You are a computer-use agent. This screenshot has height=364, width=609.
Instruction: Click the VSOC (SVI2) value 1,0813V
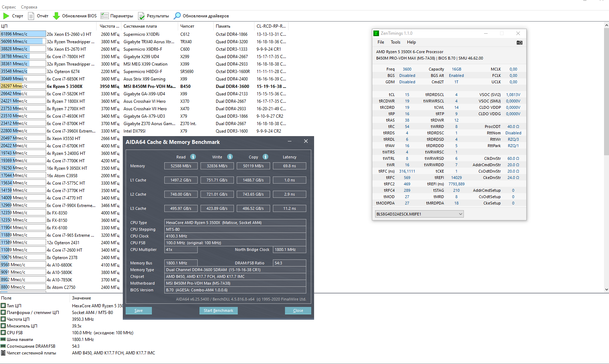point(513,95)
